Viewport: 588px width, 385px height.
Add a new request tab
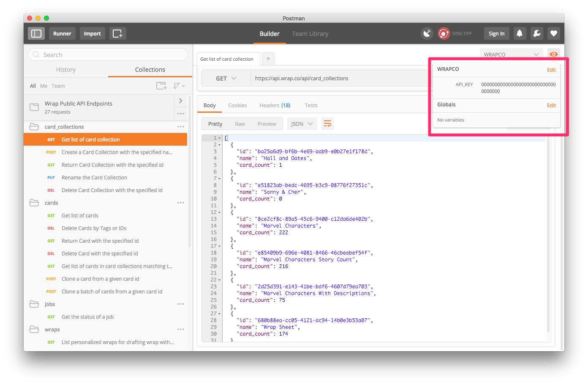(x=268, y=59)
